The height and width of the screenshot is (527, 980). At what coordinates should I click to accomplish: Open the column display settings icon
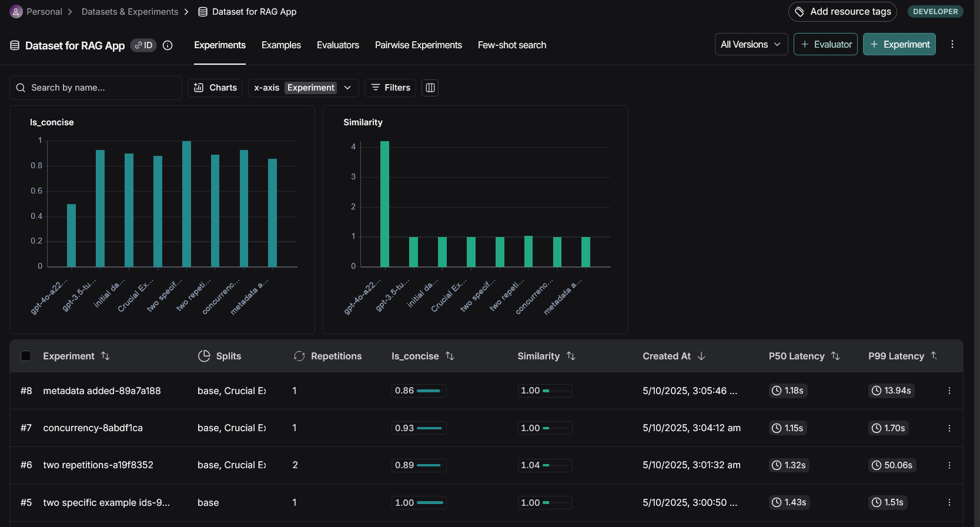pyautogui.click(x=430, y=88)
